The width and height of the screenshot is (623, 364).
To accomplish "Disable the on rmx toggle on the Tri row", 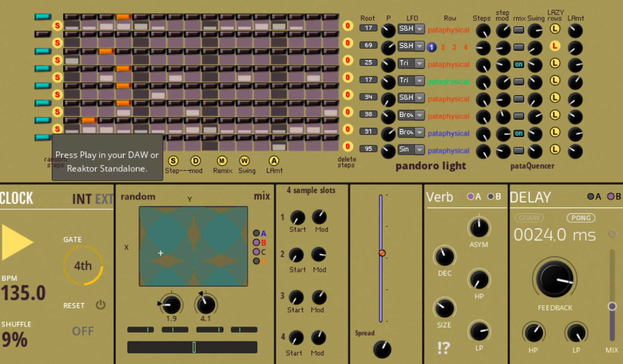I will [x=519, y=65].
